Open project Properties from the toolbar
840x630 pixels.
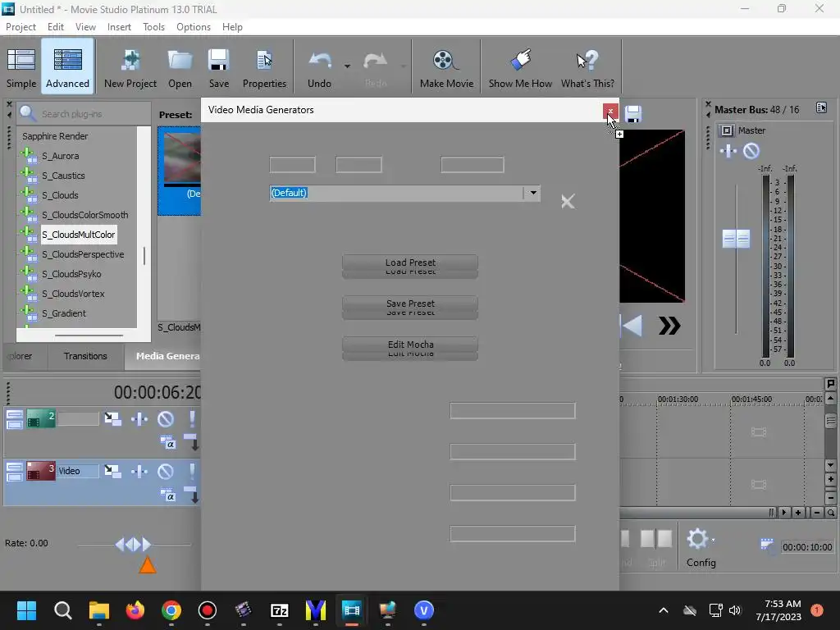pyautogui.click(x=264, y=67)
